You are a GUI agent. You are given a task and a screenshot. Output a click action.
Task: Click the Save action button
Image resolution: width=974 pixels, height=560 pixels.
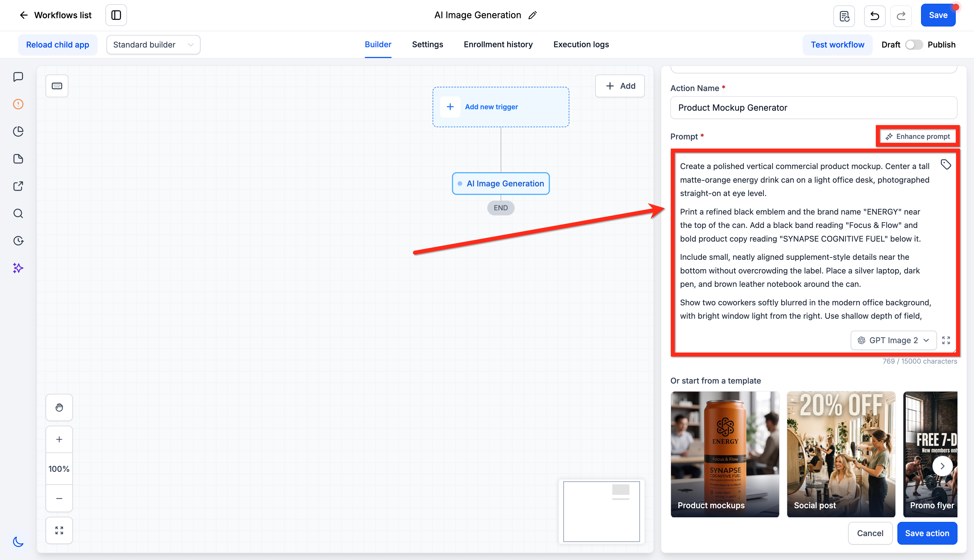[x=927, y=533]
